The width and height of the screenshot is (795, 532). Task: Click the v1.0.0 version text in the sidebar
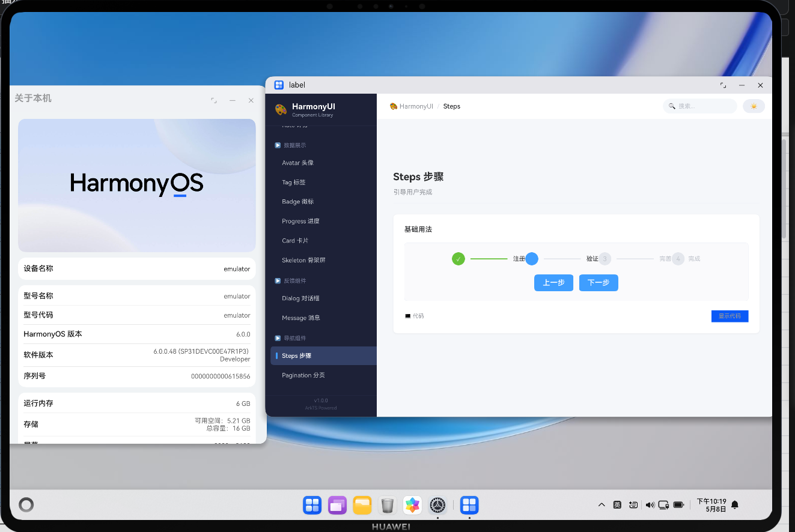[321, 401]
